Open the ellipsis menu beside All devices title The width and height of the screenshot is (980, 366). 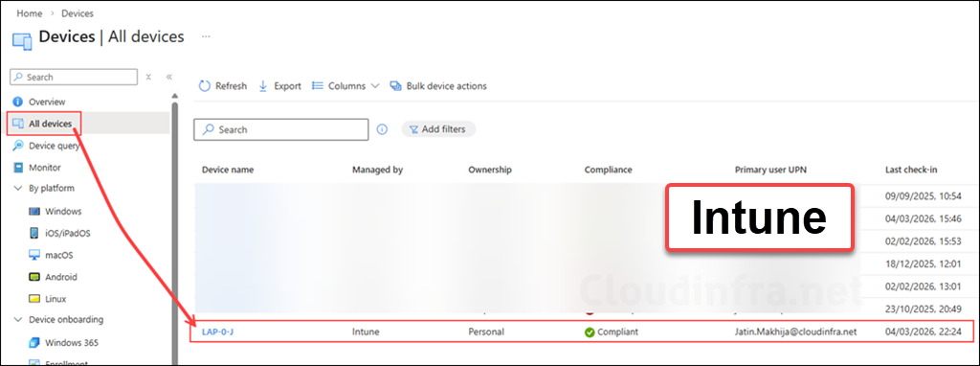coord(206,36)
